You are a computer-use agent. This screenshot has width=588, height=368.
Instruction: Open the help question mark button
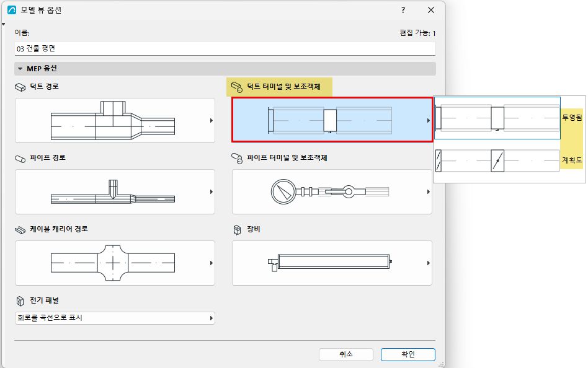(x=403, y=10)
